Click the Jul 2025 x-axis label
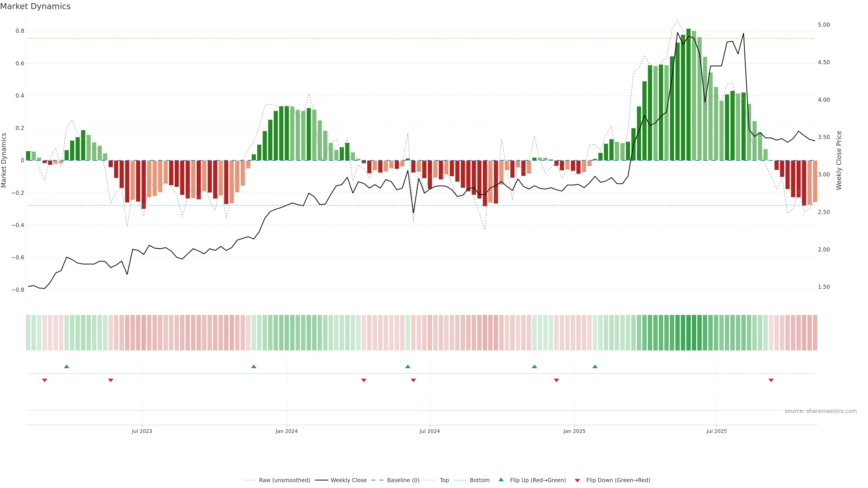 pos(716,431)
